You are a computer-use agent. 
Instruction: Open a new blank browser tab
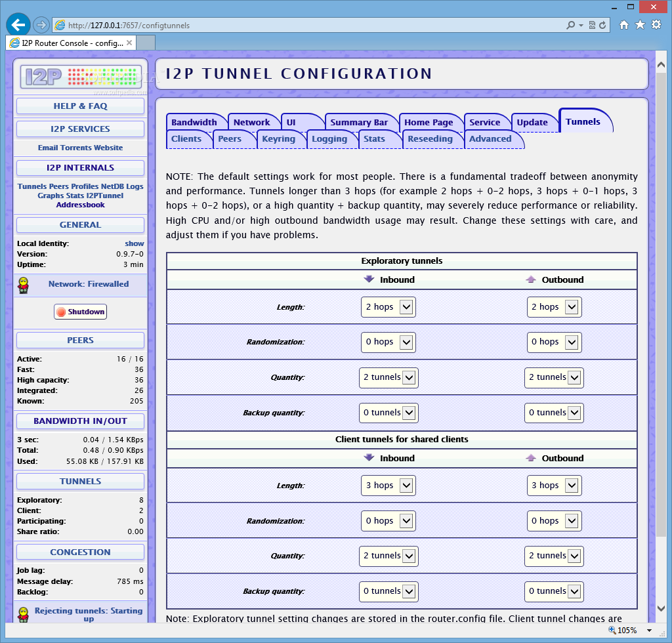tap(146, 43)
